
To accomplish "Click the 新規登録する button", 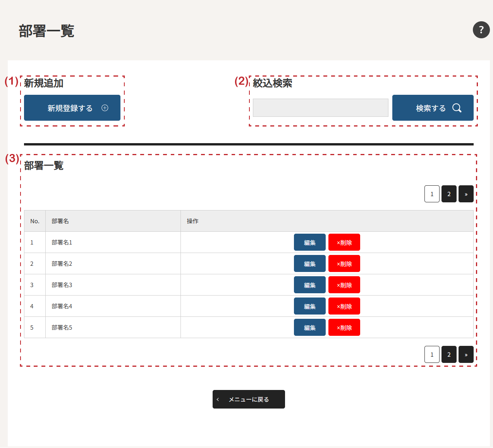I will point(72,108).
